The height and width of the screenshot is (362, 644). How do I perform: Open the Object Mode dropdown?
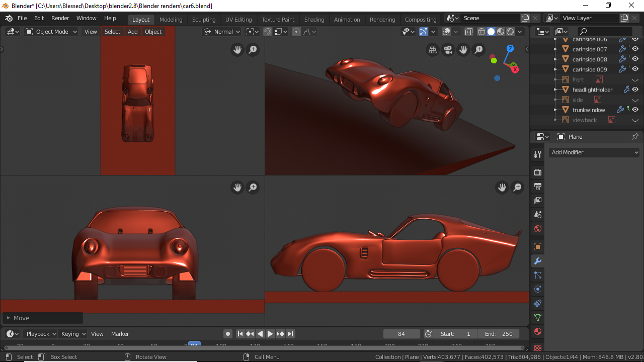(52, 32)
